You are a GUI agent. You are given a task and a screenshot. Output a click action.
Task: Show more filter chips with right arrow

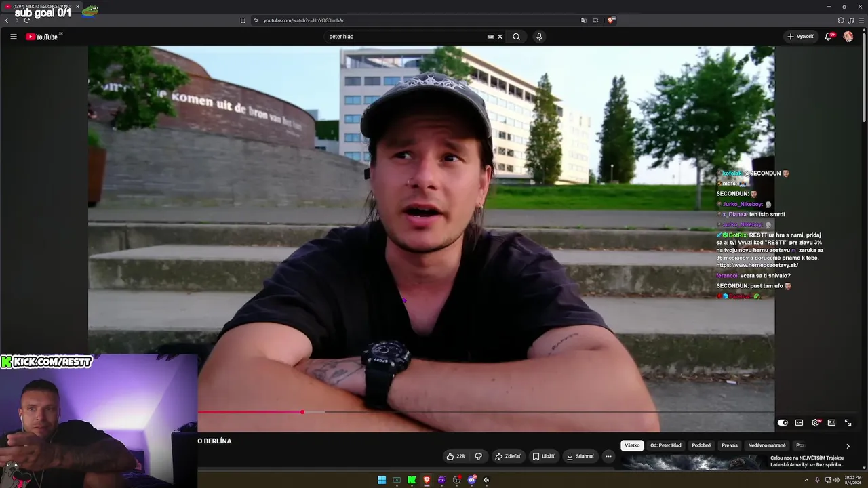tap(848, 446)
